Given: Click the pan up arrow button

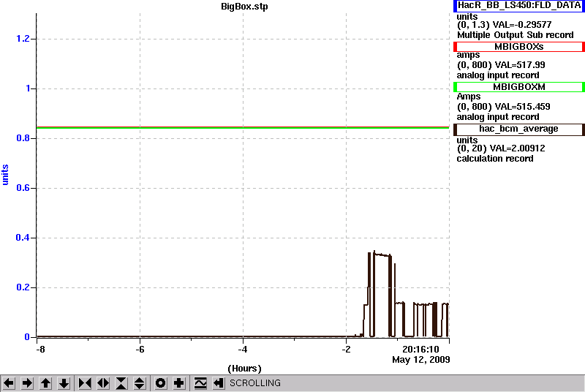Looking at the screenshot, I should (x=45, y=383).
